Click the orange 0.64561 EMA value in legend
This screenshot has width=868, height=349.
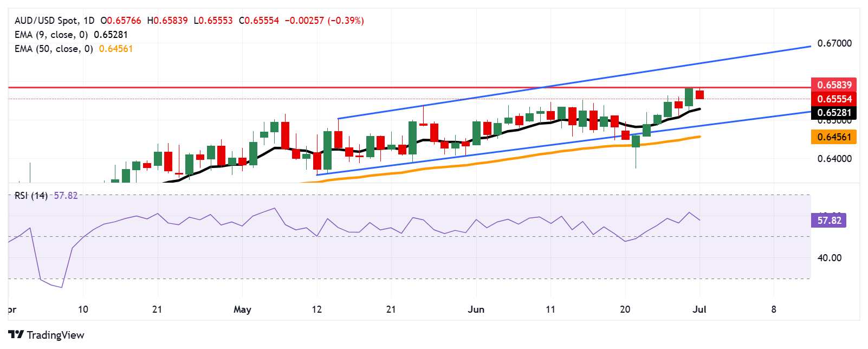point(116,49)
